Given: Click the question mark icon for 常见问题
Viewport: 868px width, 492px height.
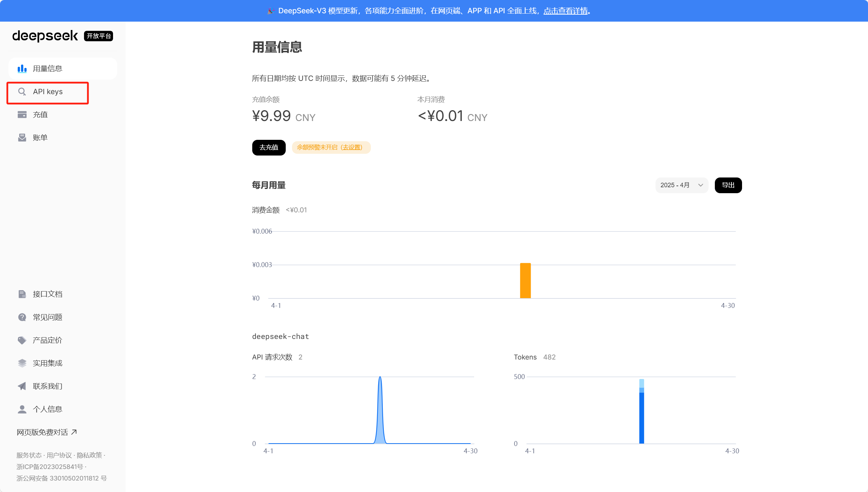Looking at the screenshot, I should 22,317.
